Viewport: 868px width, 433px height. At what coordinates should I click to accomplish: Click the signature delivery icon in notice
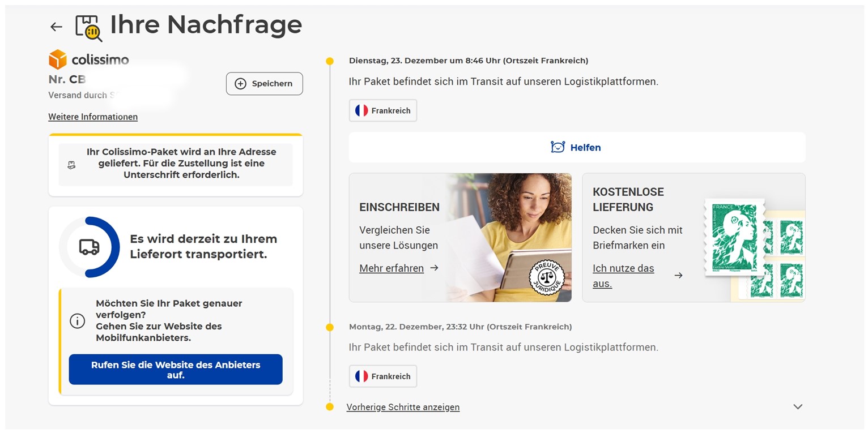pos(71,165)
